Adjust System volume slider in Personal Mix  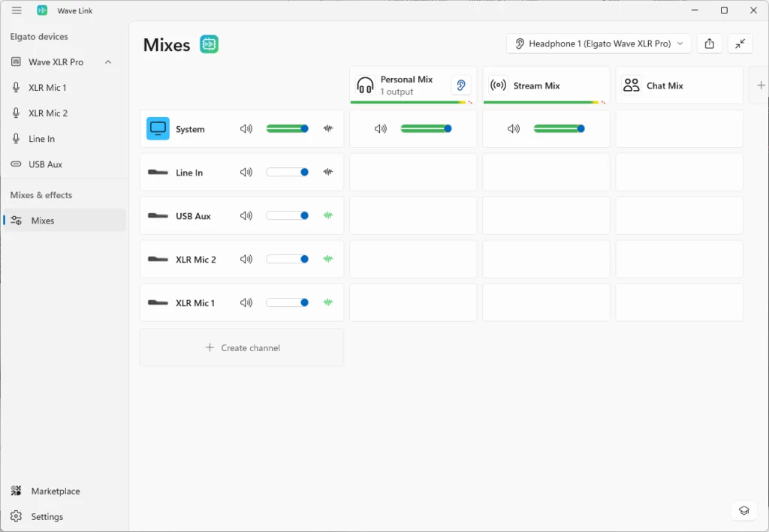point(426,129)
